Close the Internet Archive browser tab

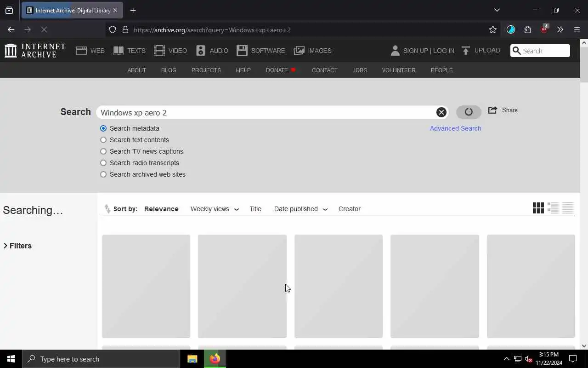(115, 10)
